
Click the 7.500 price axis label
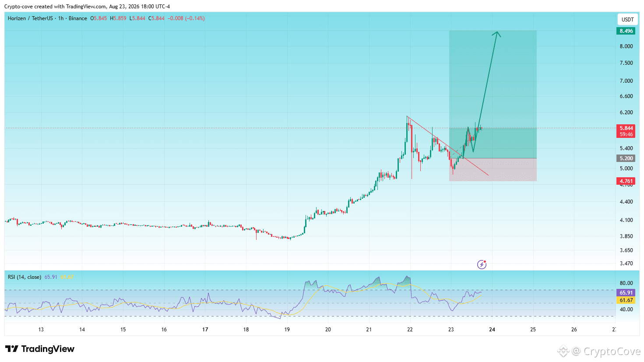(x=626, y=63)
